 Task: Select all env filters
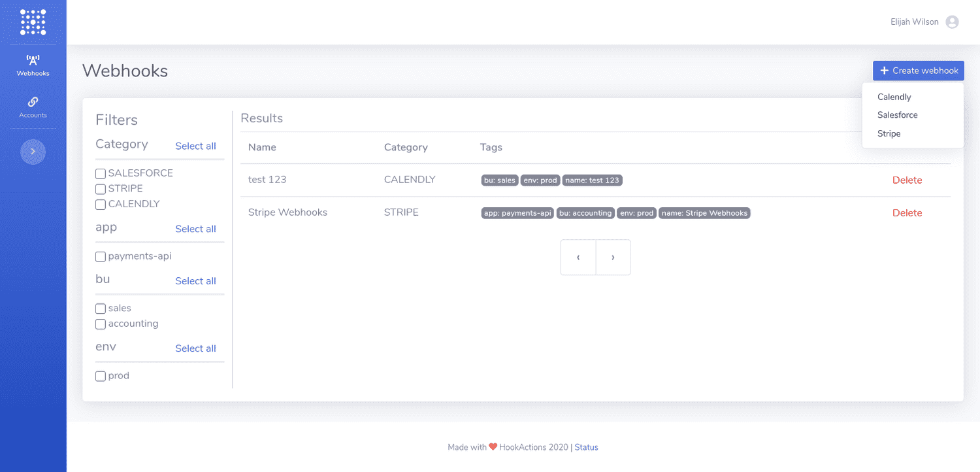tap(195, 348)
